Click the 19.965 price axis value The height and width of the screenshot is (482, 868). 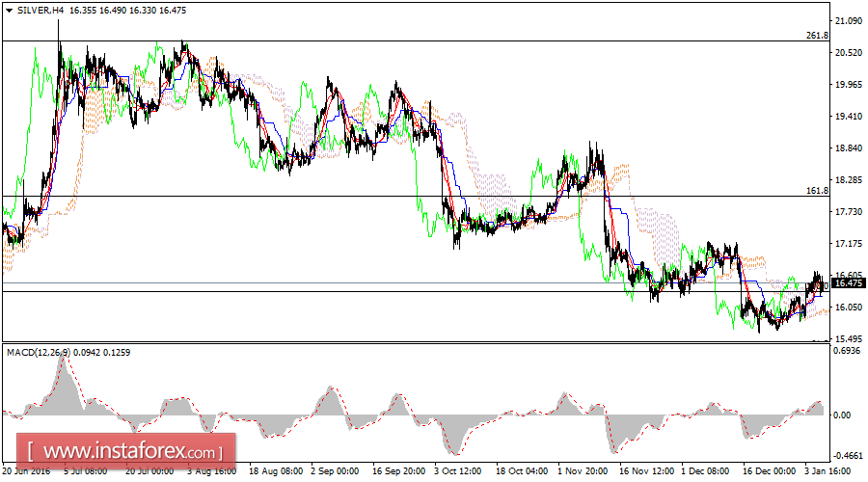tap(849, 84)
